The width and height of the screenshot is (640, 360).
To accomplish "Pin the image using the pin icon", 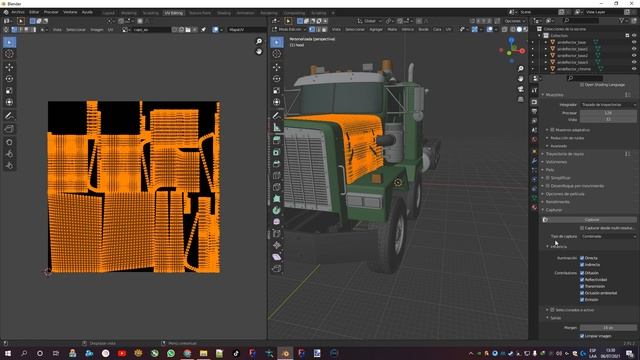I will [203, 29].
